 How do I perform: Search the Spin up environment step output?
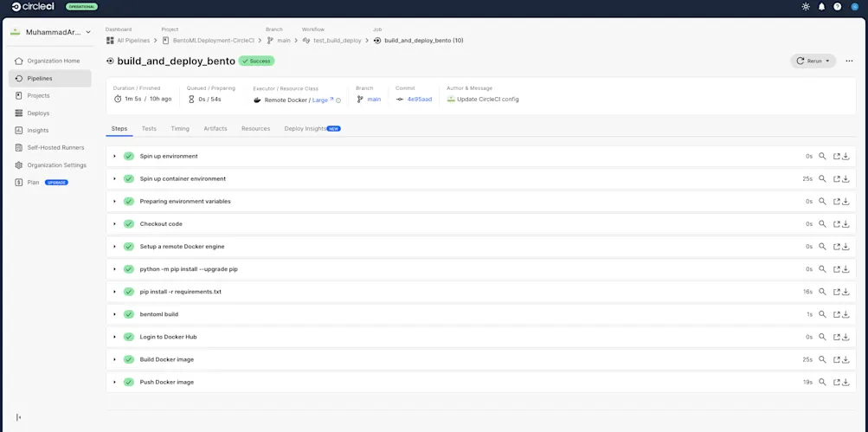[822, 156]
